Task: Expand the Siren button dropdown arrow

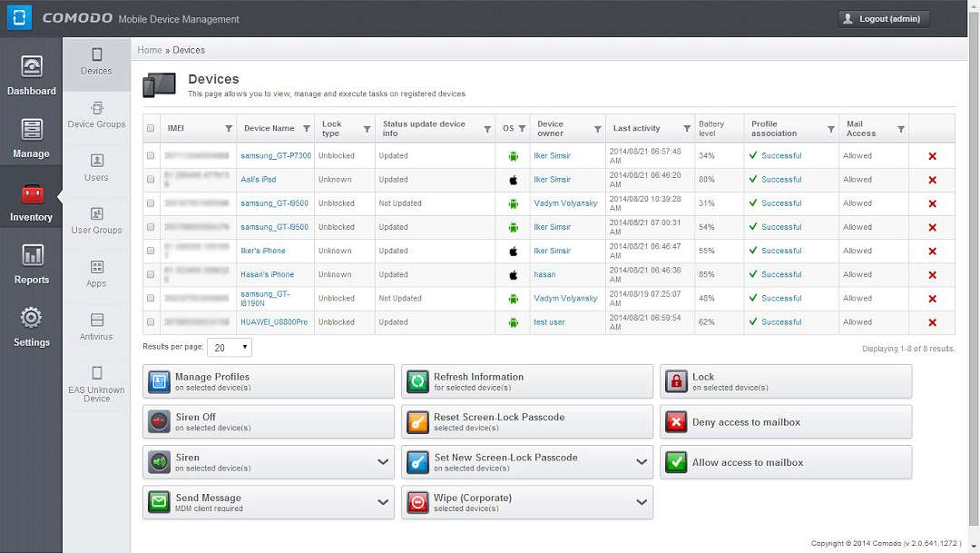Action: click(383, 461)
